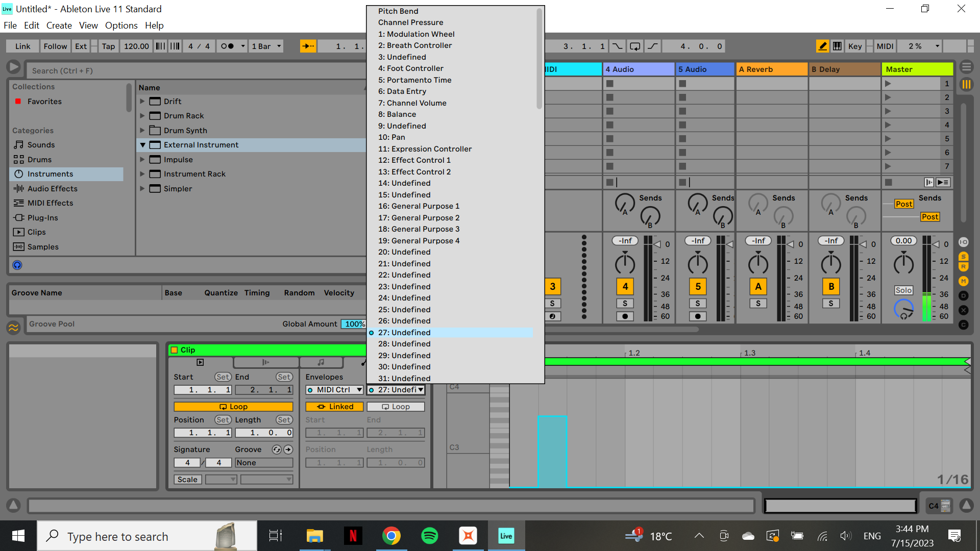Viewport: 980px width, 551px height.
Task: Expand the Drift folder
Action: (142, 102)
